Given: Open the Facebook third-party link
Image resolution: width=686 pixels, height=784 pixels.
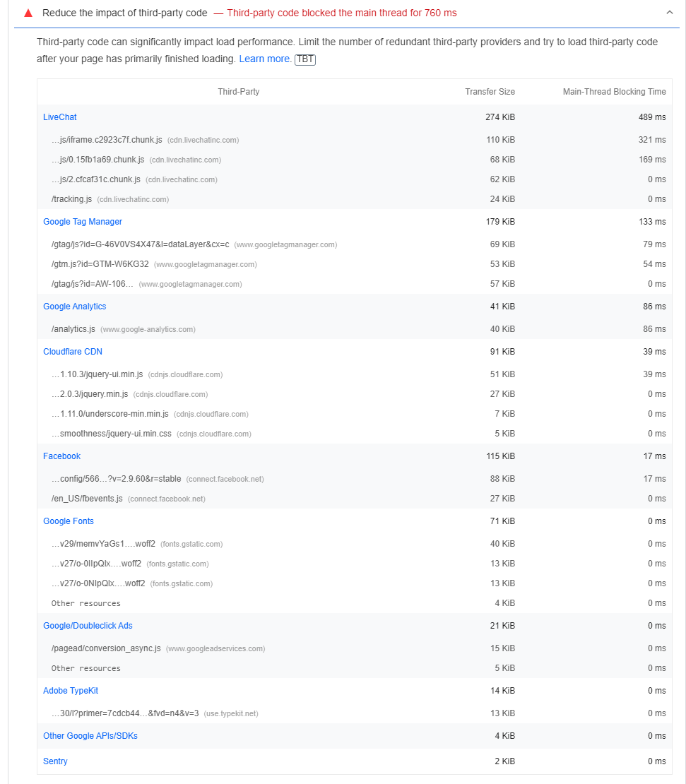Looking at the screenshot, I should pyautogui.click(x=61, y=456).
